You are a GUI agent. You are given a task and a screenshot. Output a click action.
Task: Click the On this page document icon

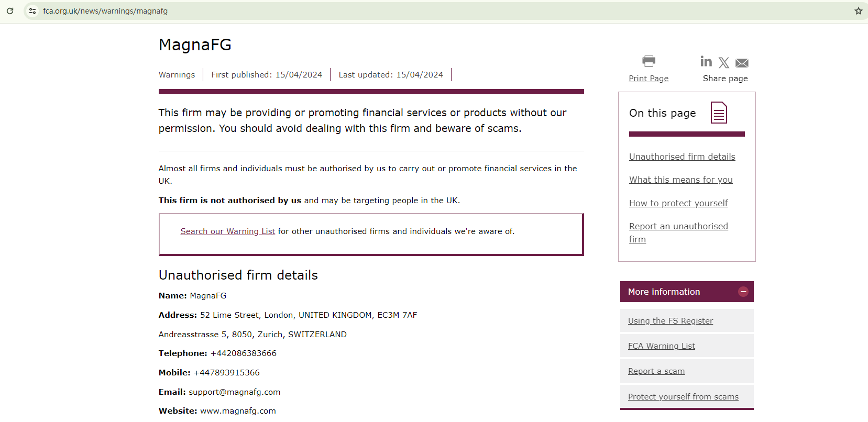(x=719, y=113)
